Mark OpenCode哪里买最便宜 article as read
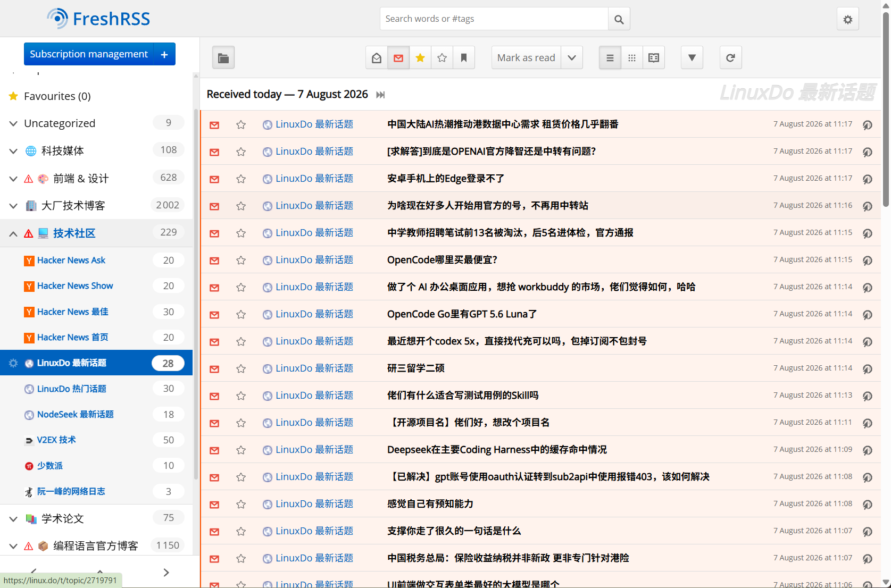Screen dimensions: 891x588 (214, 261)
